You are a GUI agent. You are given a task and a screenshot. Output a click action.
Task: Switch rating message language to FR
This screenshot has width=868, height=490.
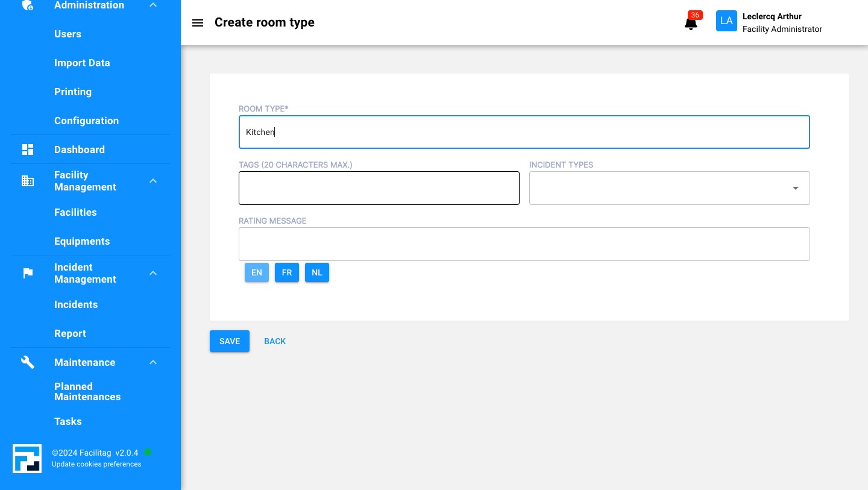[x=287, y=272]
